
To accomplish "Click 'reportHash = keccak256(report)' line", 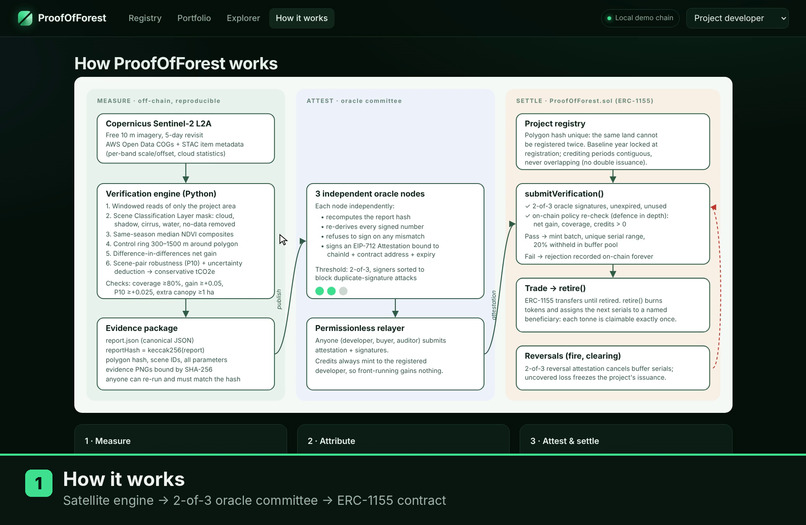I will coord(155,350).
